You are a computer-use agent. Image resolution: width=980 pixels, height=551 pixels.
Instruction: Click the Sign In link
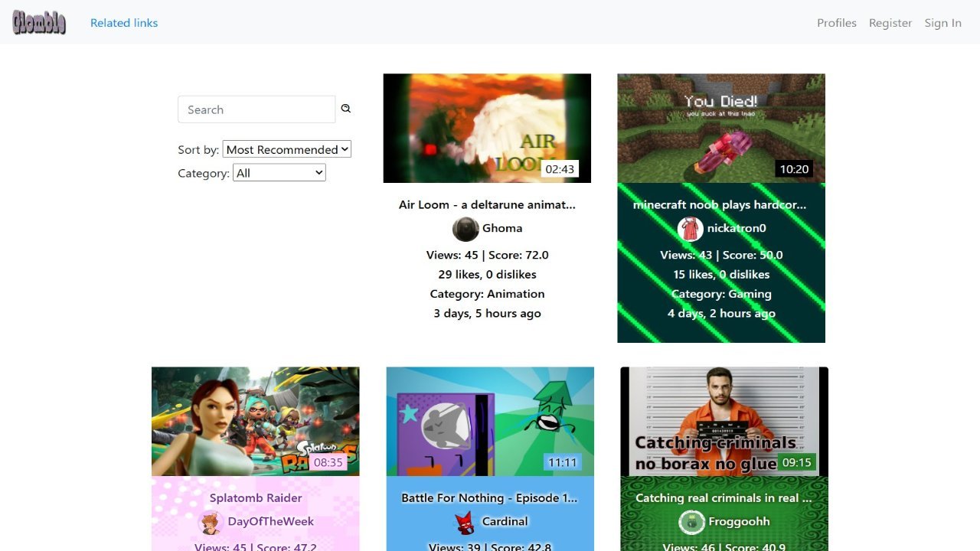click(942, 23)
